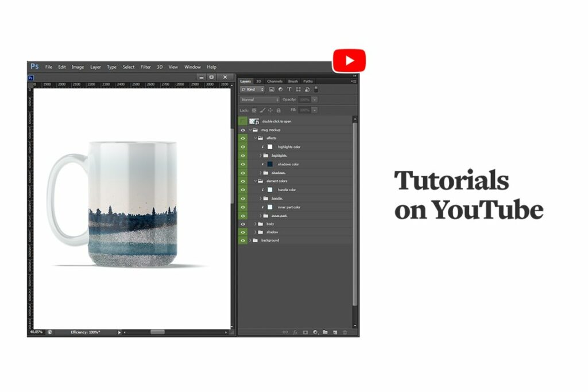This screenshot has width=588, height=392.
Task: Hide the background layer
Action: pyautogui.click(x=243, y=240)
